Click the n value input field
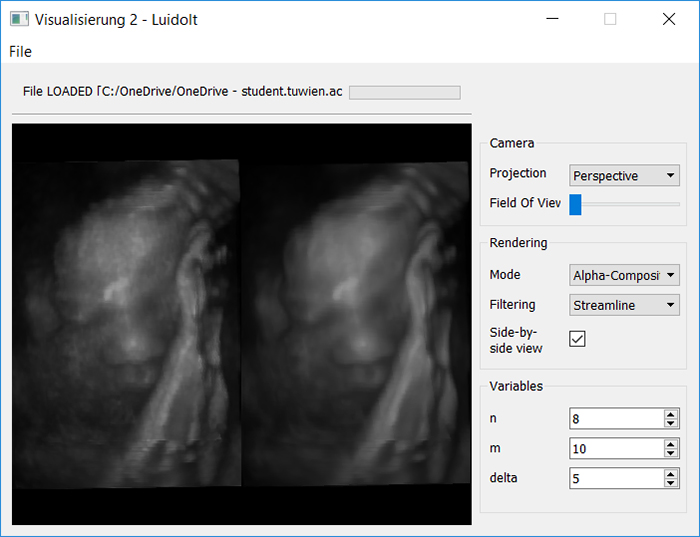 pos(616,419)
